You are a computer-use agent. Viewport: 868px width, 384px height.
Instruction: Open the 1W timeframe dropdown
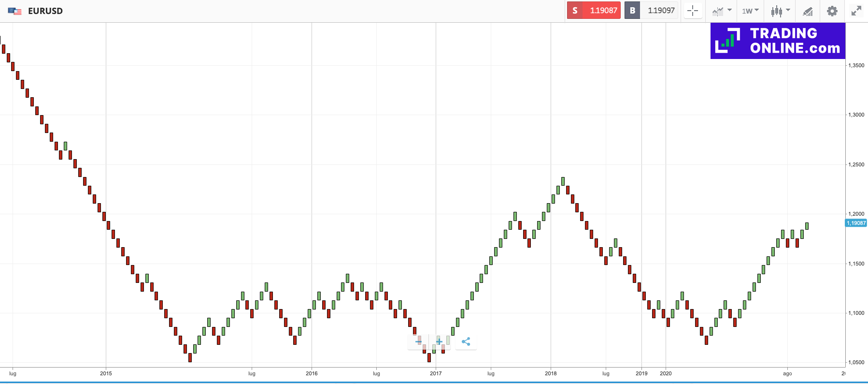click(x=750, y=11)
